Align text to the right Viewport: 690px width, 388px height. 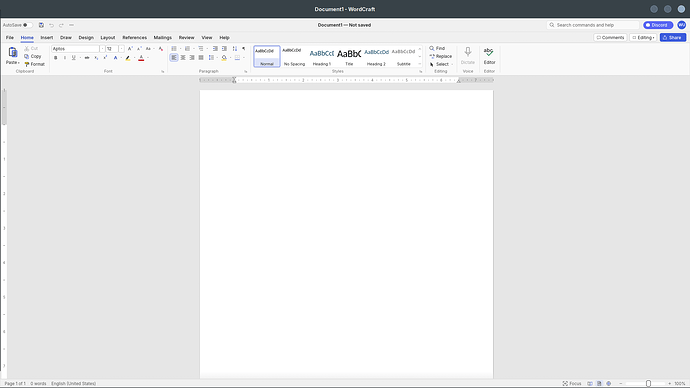click(x=192, y=58)
